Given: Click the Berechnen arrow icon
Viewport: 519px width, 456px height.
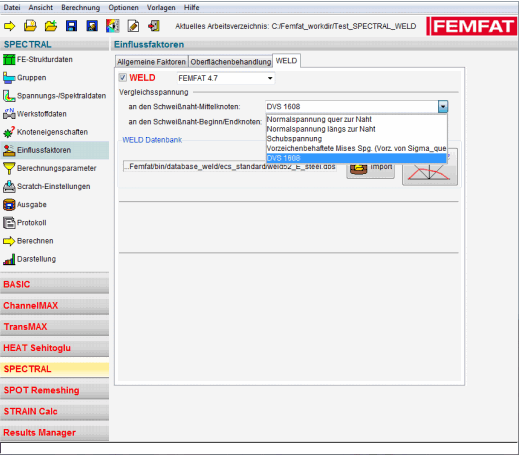Looking at the screenshot, I should tap(9, 241).
